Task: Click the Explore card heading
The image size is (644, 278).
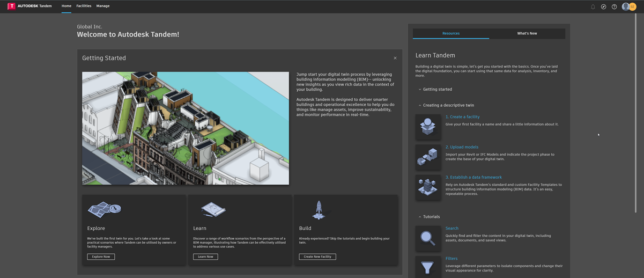Action: coord(96,228)
